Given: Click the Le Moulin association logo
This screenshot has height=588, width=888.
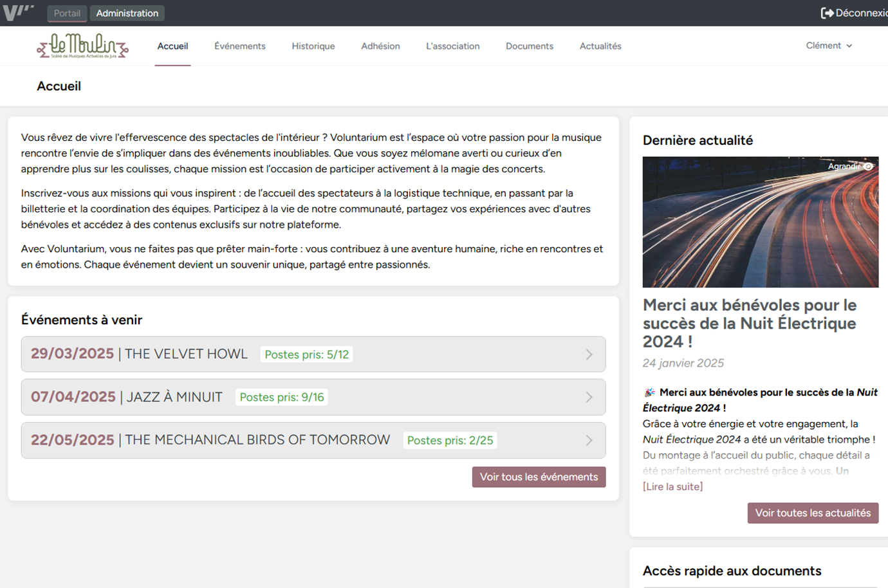Looking at the screenshot, I should (84, 46).
